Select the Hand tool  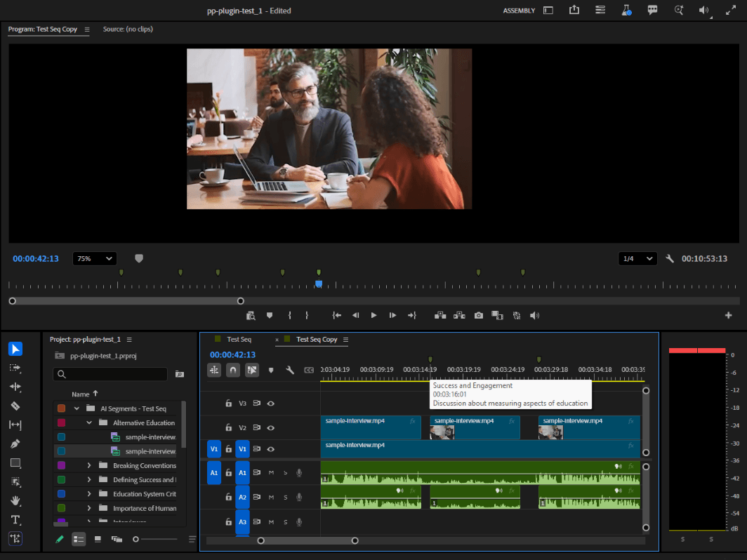point(15,501)
